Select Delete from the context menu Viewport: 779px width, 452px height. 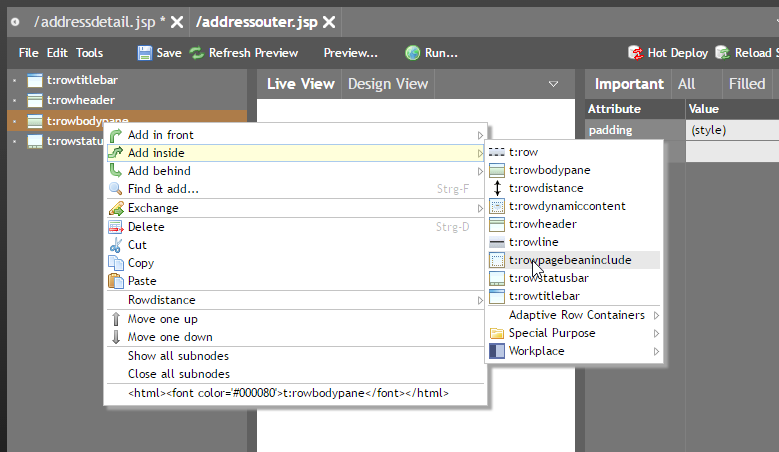pos(146,227)
